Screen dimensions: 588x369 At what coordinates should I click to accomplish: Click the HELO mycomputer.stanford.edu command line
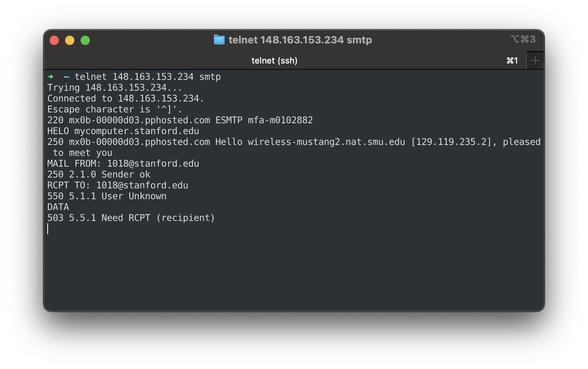pyautogui.click(x=123, y=131)
